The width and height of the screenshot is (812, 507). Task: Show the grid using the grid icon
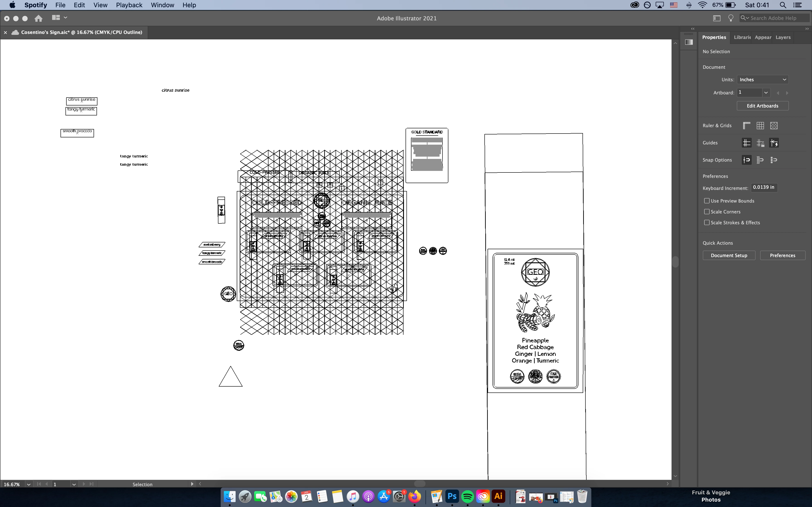[760, 125]
